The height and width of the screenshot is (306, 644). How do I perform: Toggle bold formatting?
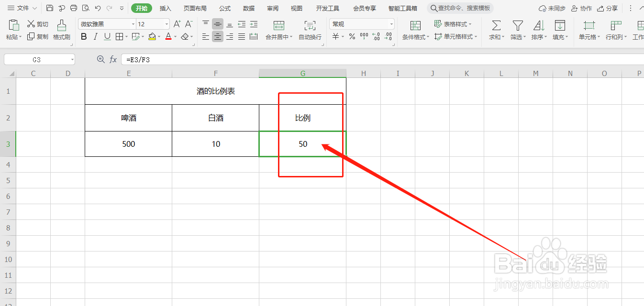click(84, 36)
